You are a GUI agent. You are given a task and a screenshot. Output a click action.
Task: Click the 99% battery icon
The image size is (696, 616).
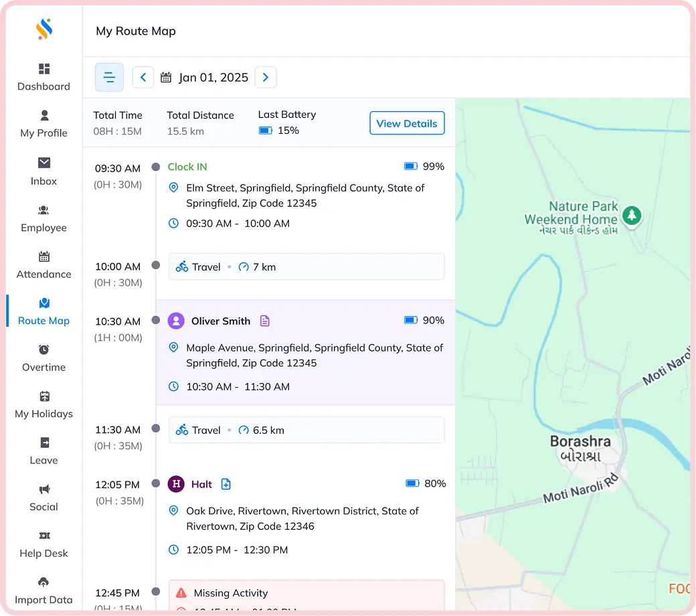tap(411, 166)
